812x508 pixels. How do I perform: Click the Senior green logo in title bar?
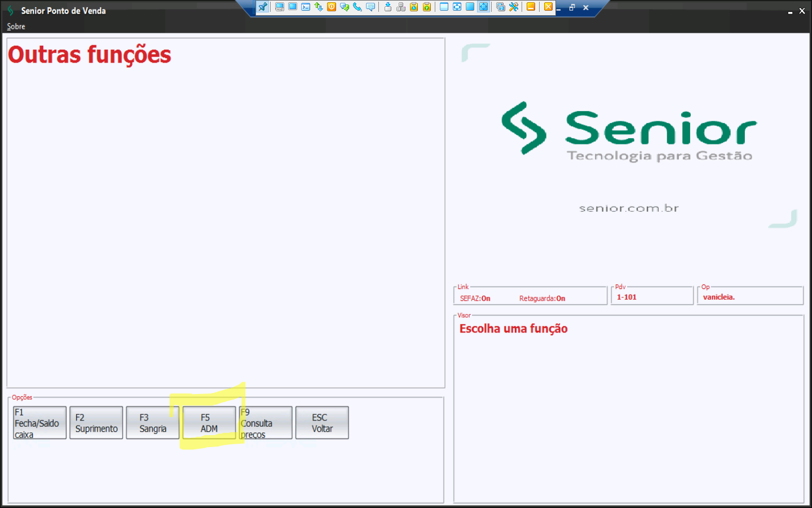pos(10,11)
